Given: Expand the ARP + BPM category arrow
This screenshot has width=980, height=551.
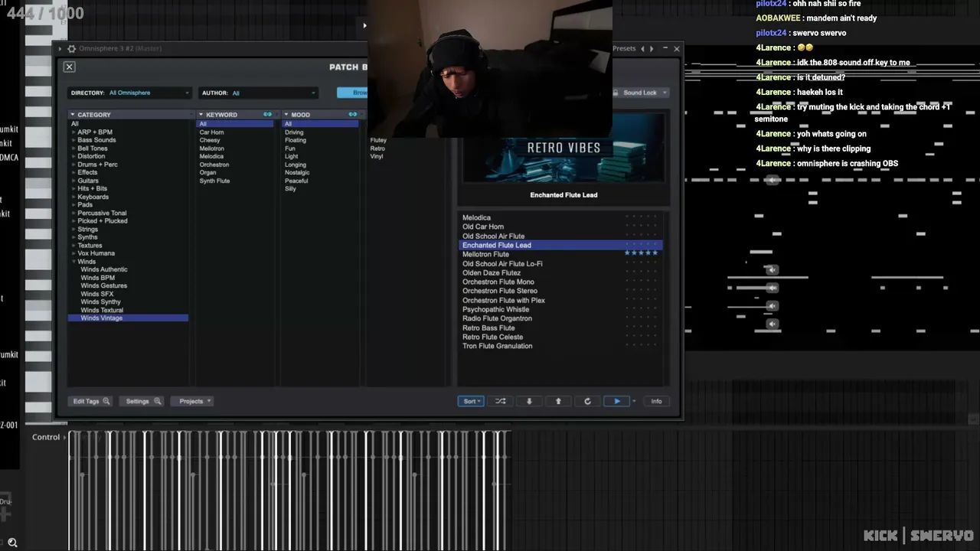Looking at the screenshot, I should click(x=73, y=132).
